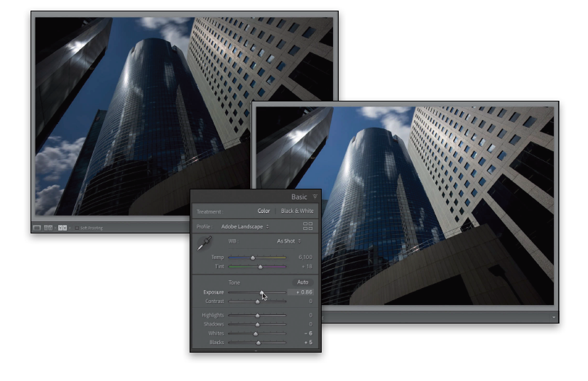
Task: Click the Blacks slider handle
Action: coord(258,343)
